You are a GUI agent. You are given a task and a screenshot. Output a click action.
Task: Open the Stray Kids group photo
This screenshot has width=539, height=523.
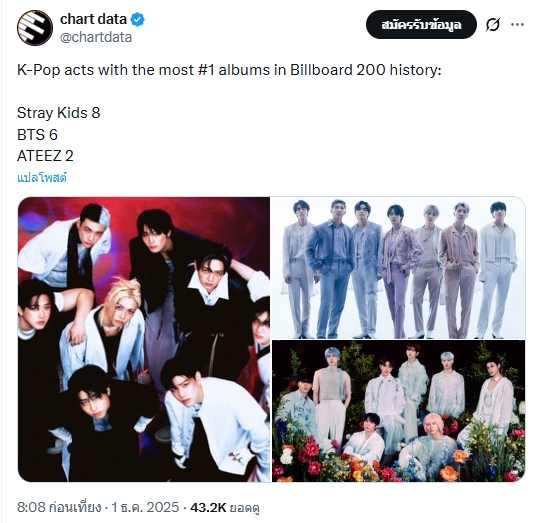[144, 339]
